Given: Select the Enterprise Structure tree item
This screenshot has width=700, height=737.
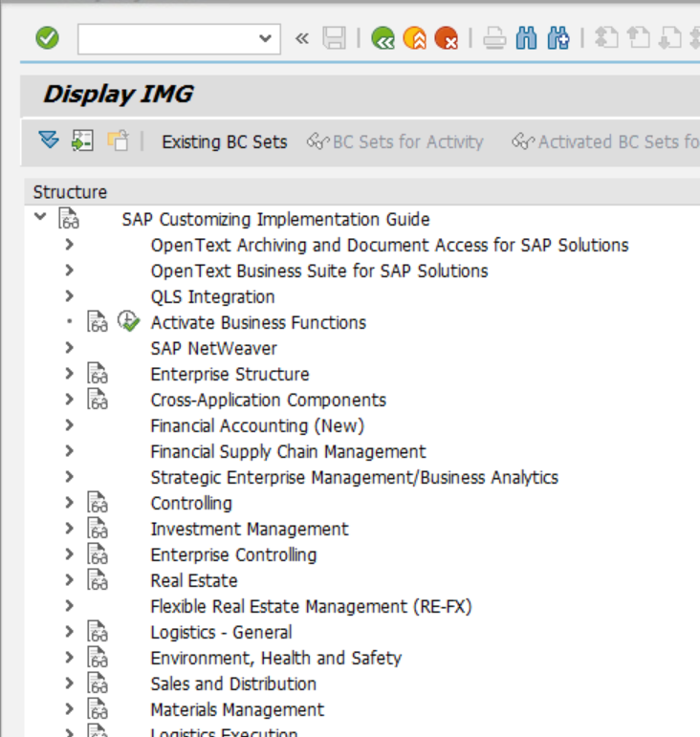Looking at the screenshot, I should [x=230, y=374].
